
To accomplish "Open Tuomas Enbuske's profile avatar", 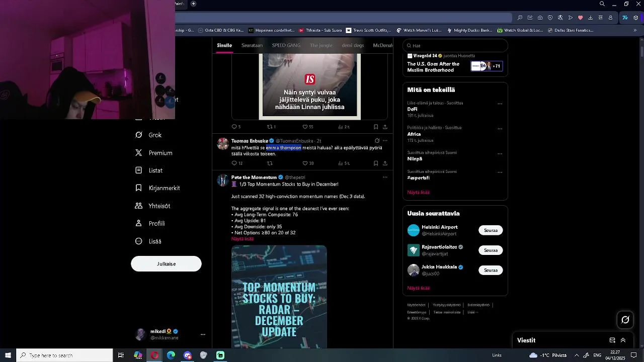I will point(223,144).
